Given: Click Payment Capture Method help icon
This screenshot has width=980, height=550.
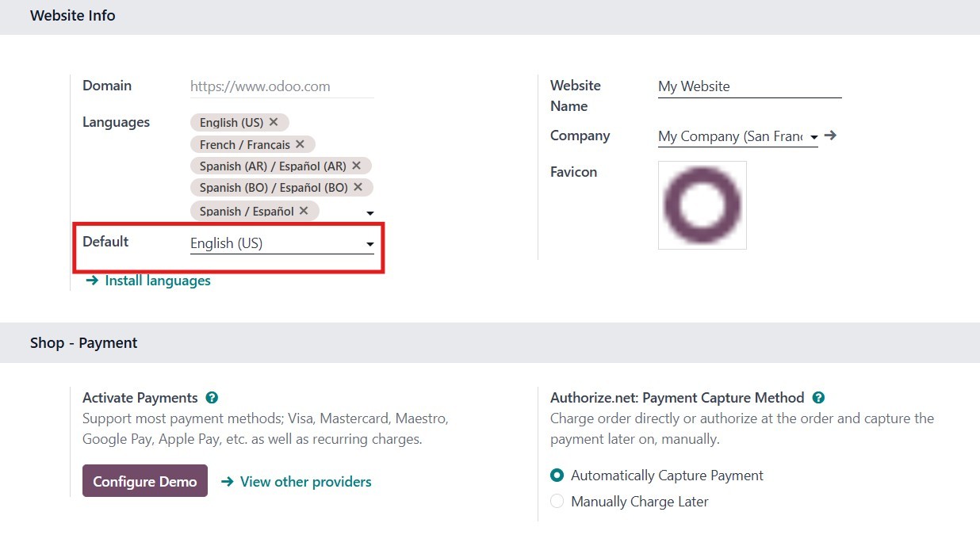Looking at the screenshot, I should coord(818,398).
